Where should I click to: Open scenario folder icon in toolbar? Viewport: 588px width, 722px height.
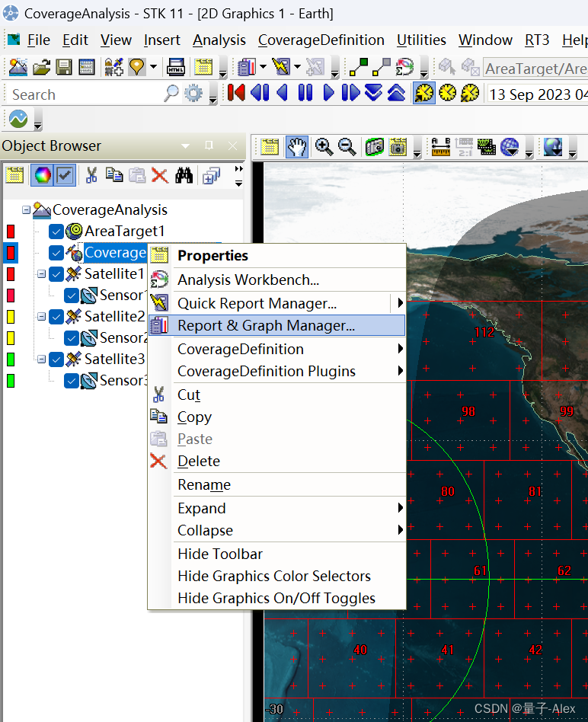pos(41,67)
